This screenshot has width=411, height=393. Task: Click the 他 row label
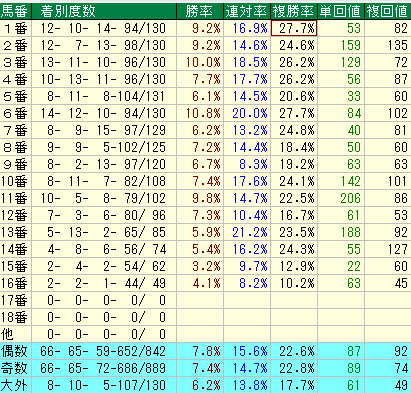16,334
